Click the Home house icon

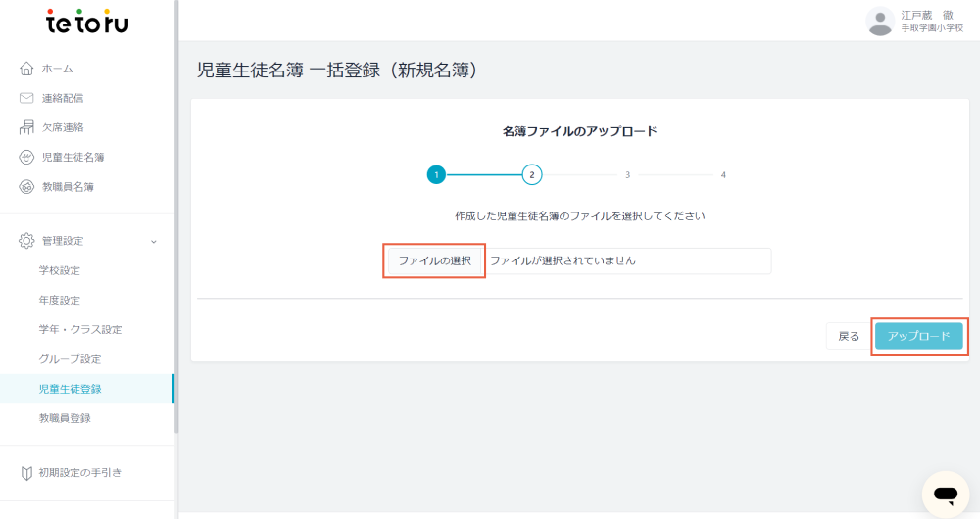pos(26,69)
